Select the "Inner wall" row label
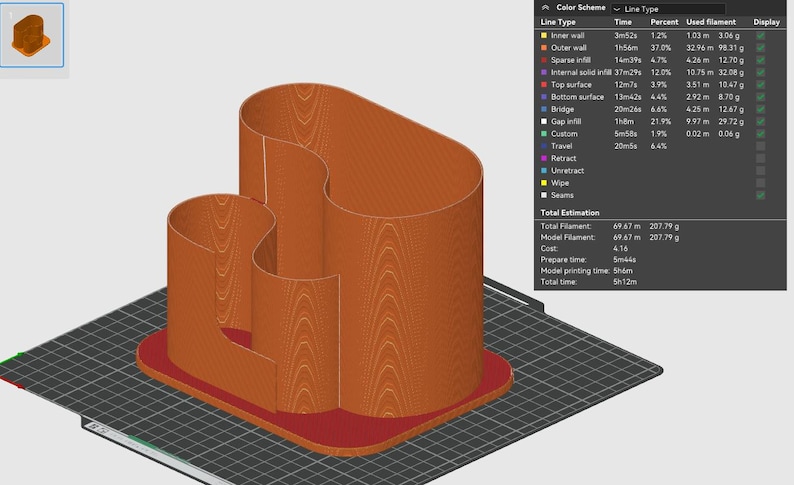Screen dimensions: 794x485 click(568, 35)
